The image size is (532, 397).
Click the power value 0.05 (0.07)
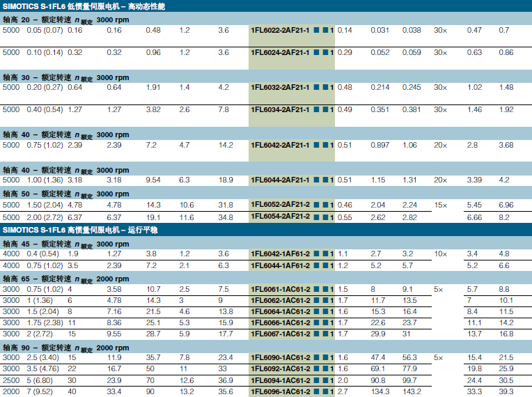pyautogui.click(x=45, y=30)
